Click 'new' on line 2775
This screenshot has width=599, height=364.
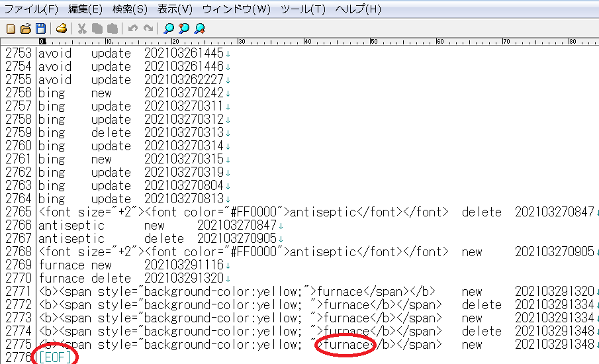click(472, 345)
